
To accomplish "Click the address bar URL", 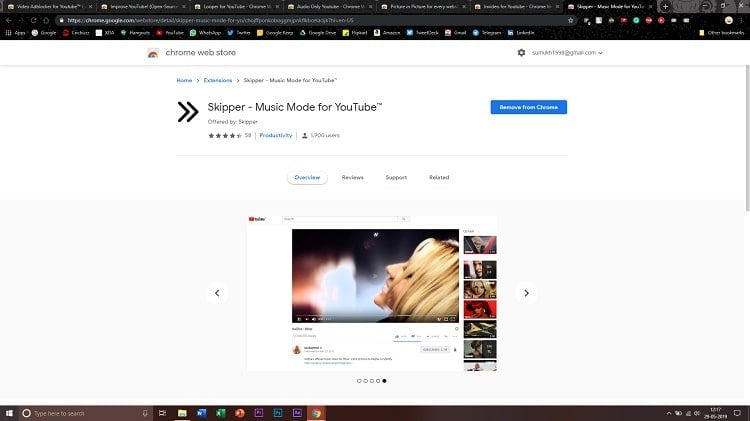I will 210,21.
